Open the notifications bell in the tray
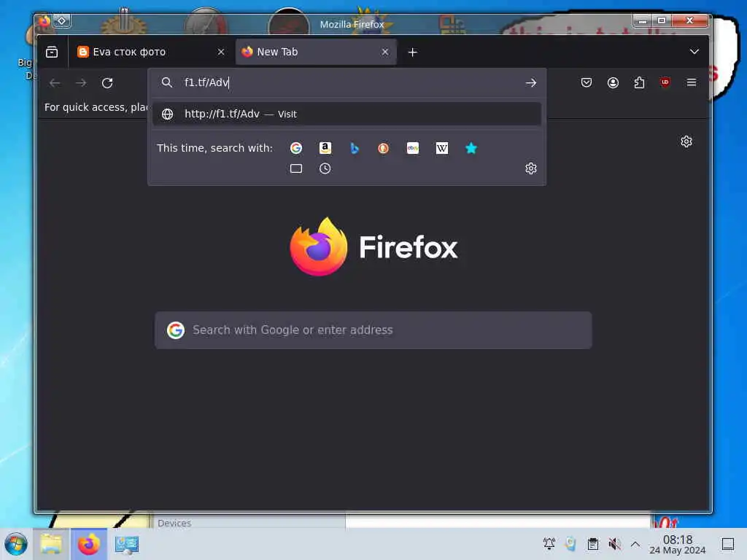Screen dimensions: 747x560 pos(549,543)
